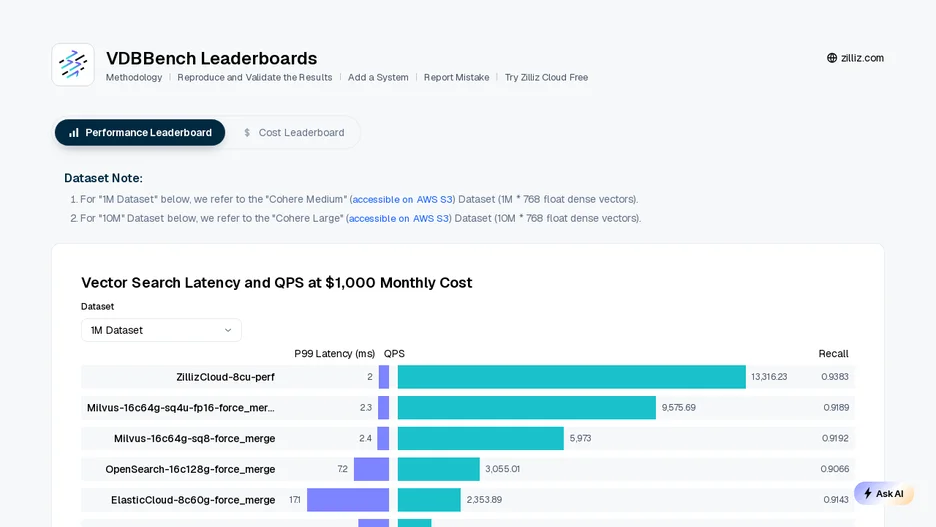This screenshot has width=936, height=527.
Task: Open the Add a System link
Action: click(x=378, y=78)
